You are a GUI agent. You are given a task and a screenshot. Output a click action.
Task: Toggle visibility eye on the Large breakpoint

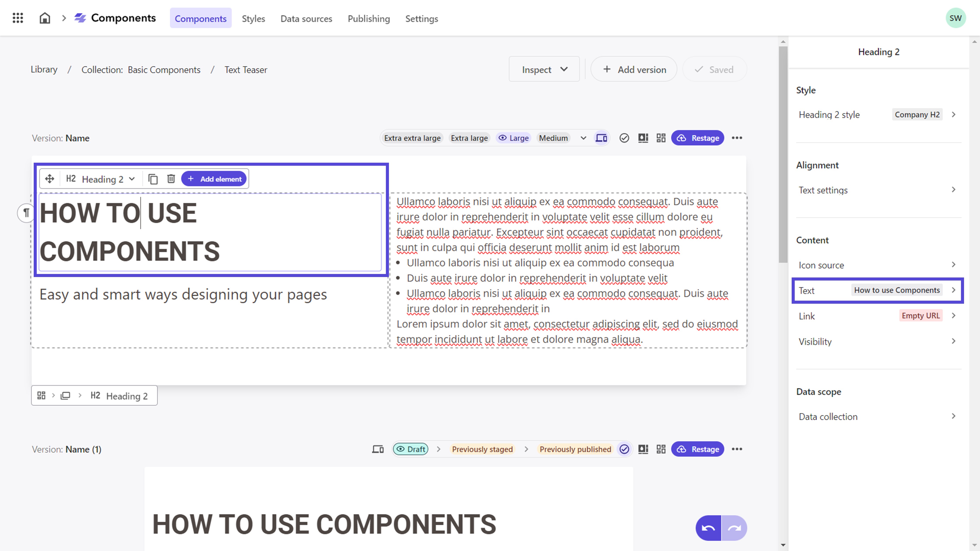point(503,138)
